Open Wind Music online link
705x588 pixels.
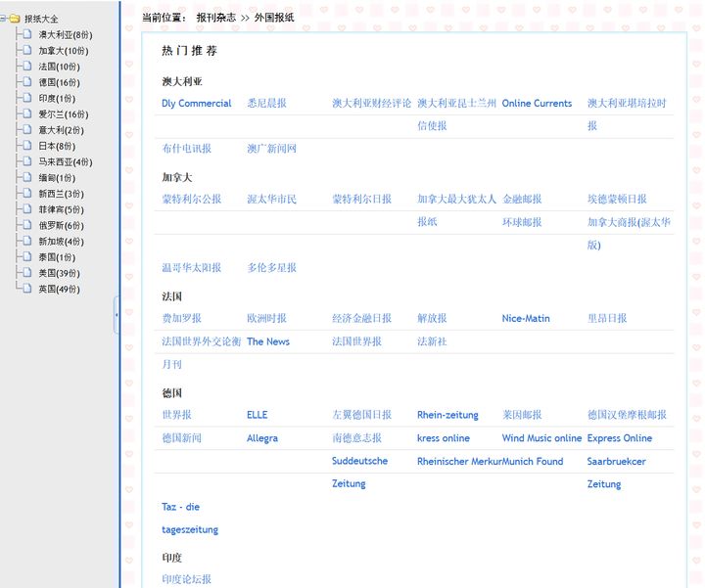click(x=541, y=438)
